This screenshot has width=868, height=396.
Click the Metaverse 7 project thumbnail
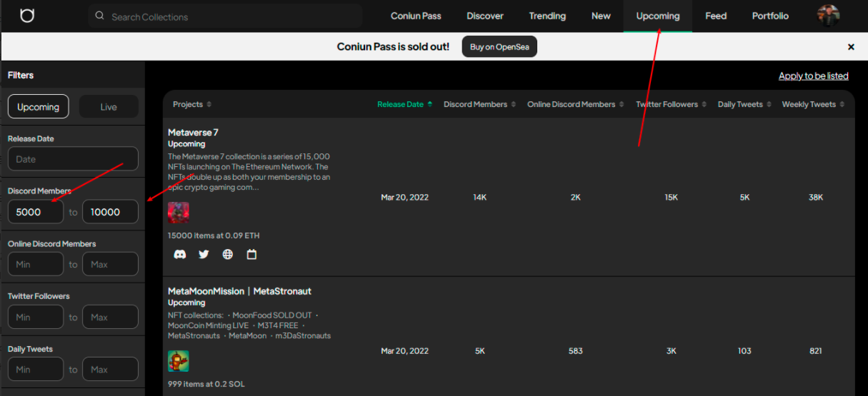point(179,213)
